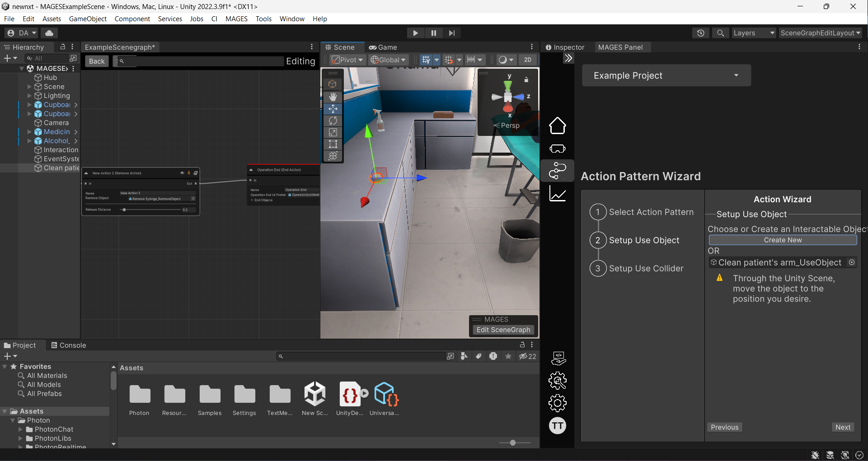Viewport: 868px width, 461px height.
Task: Click the Search by Label icon in Project
Action: pos(479,356)
